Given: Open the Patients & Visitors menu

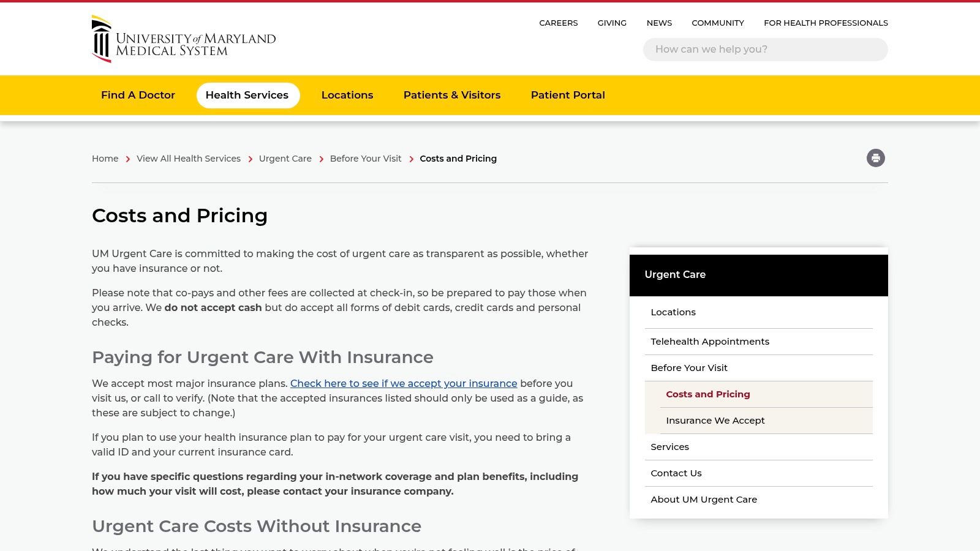Looking at the screenshot, I should [x=452, y=95].
